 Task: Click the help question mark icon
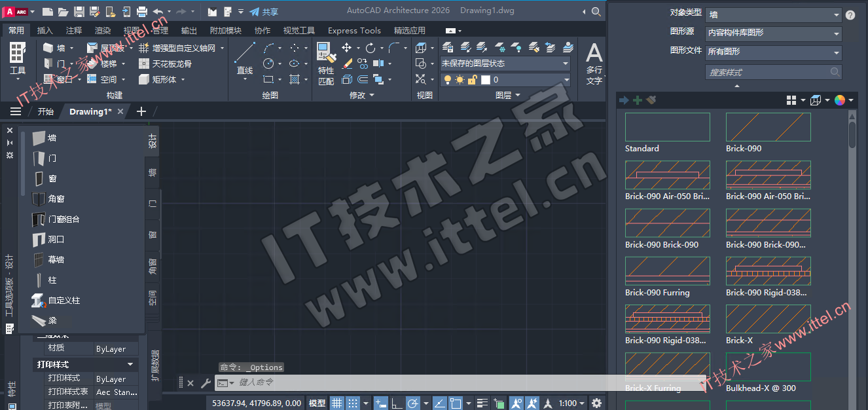point(850,15)
